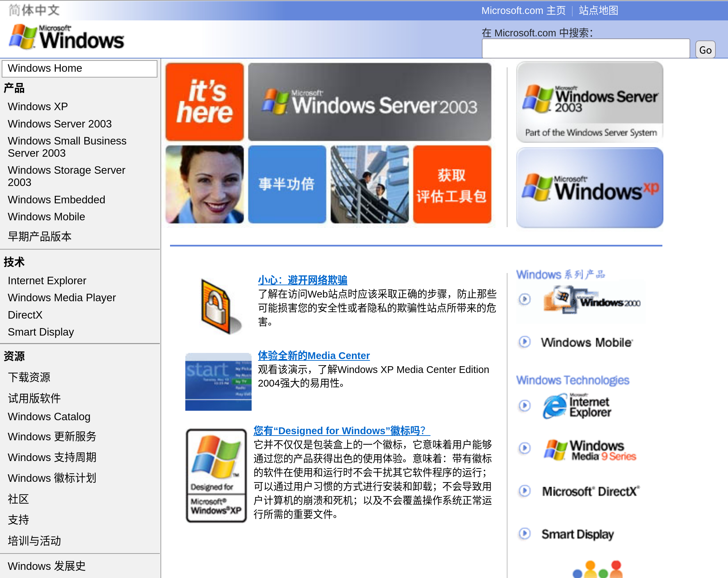Click arrow bullet beside Smart Display
Screen dimensions: 728x578
[x=524, y=533]
